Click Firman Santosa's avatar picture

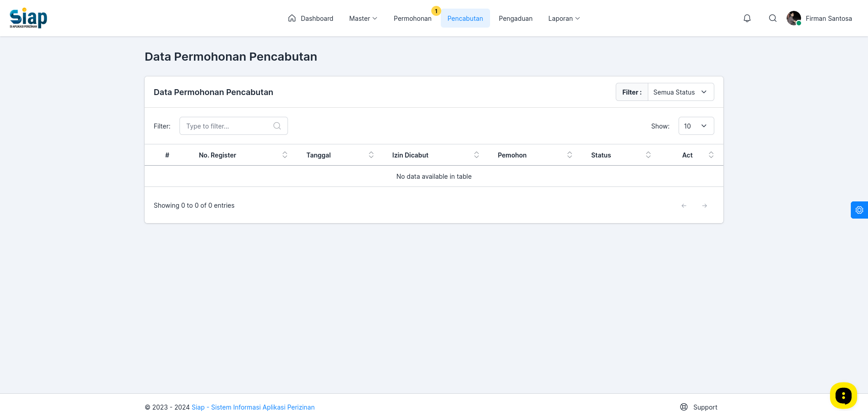tap(794, 18)
